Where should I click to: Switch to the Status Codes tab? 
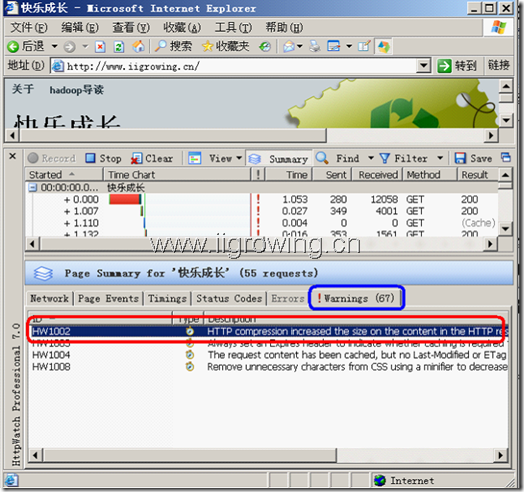point(229,298)
